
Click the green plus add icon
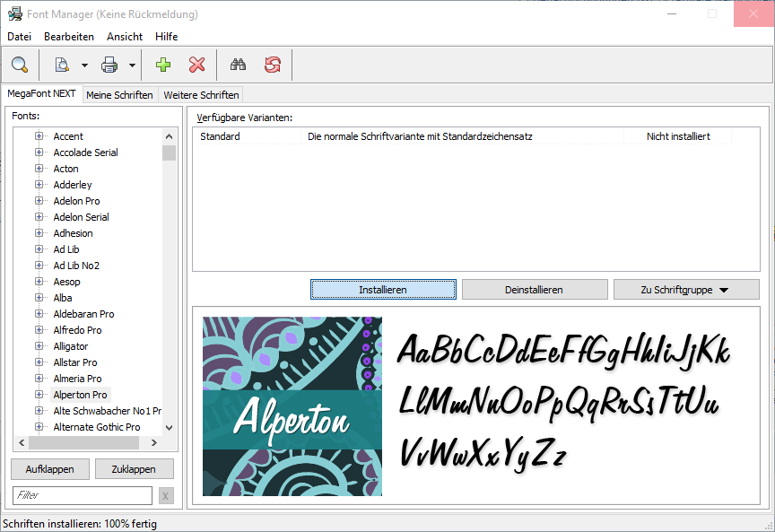[x=163, y=65]
